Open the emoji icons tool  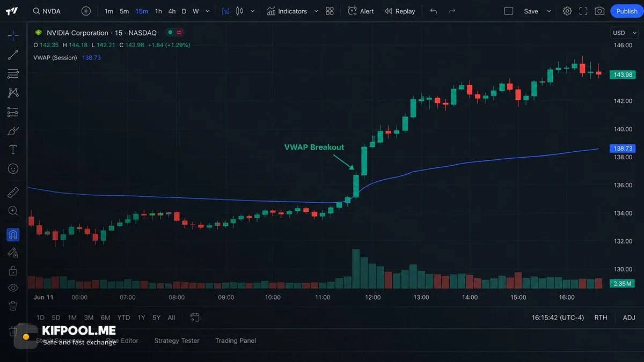(13, 168)
